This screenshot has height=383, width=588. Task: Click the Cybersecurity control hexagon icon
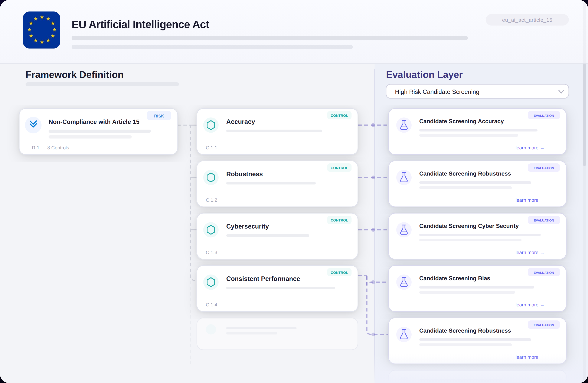211,230
